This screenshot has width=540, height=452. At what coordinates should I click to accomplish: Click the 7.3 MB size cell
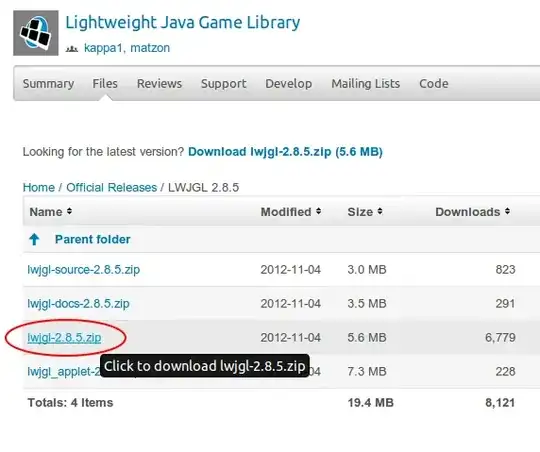coord(367,371)
